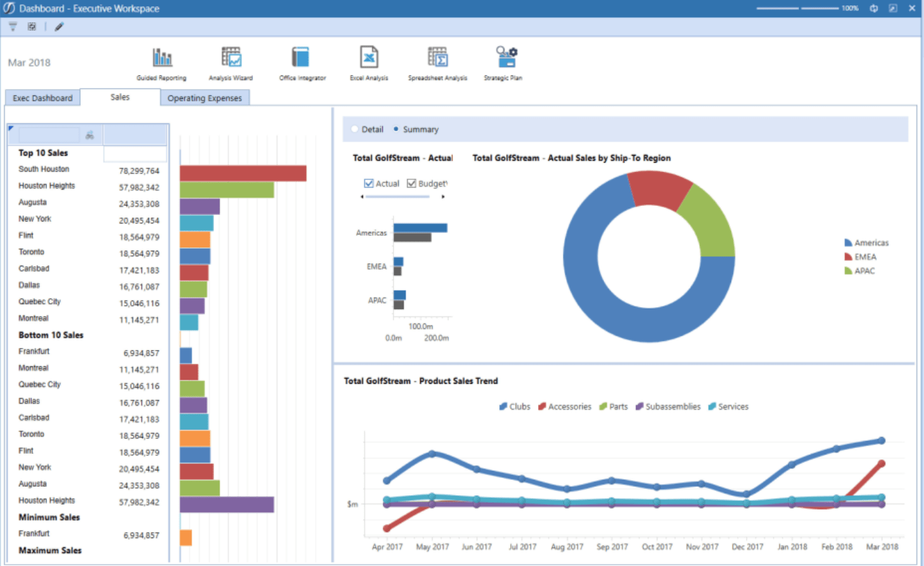Launch the Analysis Wizard
The image size is (924, 566).
pyautogui.click(x=231, y=58)
